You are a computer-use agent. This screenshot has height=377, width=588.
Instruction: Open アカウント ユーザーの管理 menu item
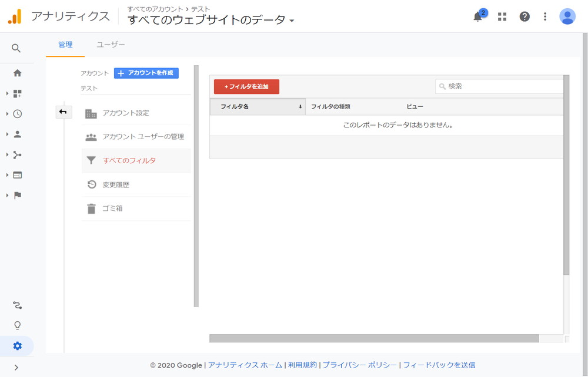pos(136,137)
